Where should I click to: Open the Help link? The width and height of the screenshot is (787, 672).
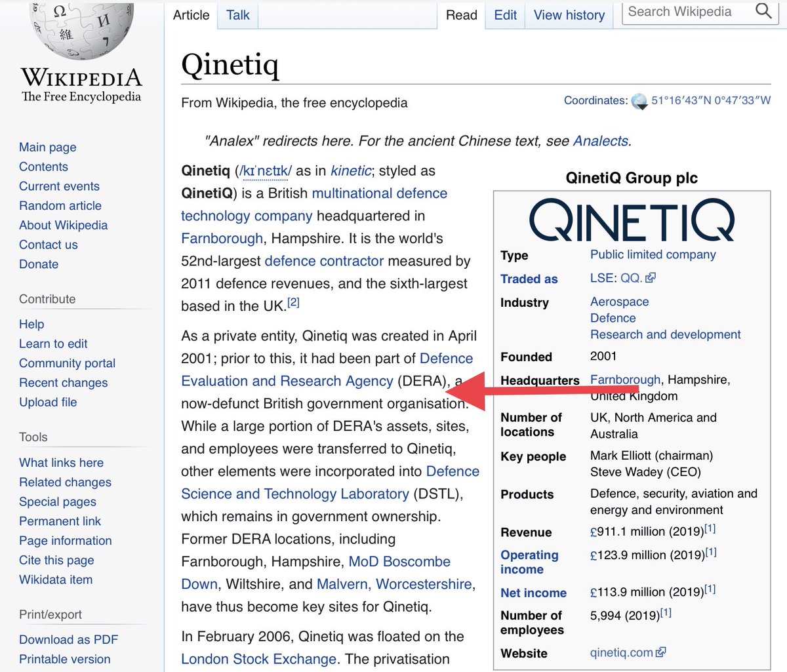click(31, 324)
